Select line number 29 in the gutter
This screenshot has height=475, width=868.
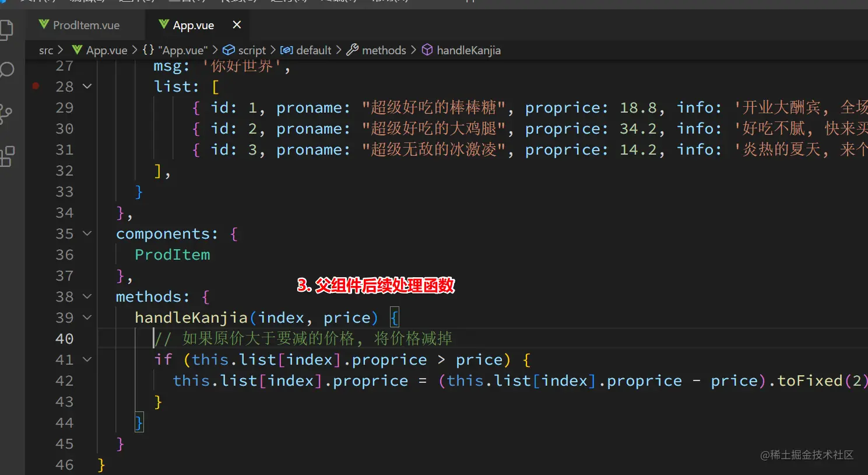(65, 107)
